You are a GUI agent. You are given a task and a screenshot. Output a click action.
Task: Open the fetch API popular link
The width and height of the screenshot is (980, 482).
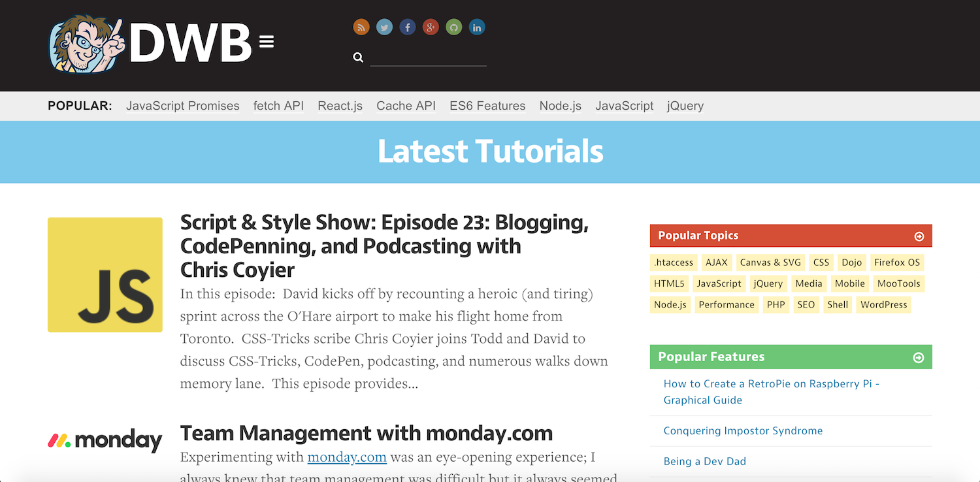click(x=279, y=106)
